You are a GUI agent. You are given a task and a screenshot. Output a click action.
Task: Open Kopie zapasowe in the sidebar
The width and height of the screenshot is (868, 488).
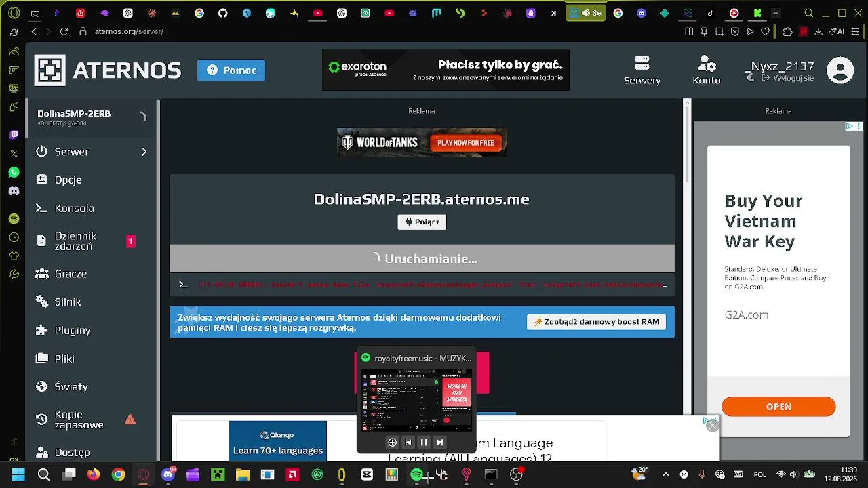[x=92, y=420]
